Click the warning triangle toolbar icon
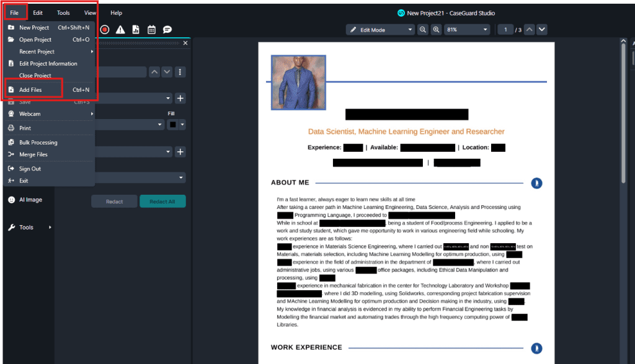Viewport: 635px width, 364px height. click(x=120, y=30)
